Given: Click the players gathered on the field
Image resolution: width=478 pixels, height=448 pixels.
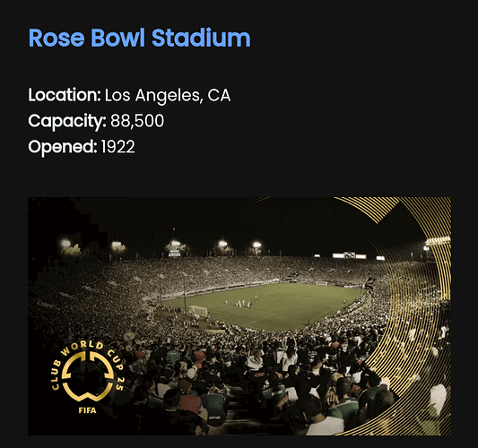Looking at the screenshot, I should [241, 304].
